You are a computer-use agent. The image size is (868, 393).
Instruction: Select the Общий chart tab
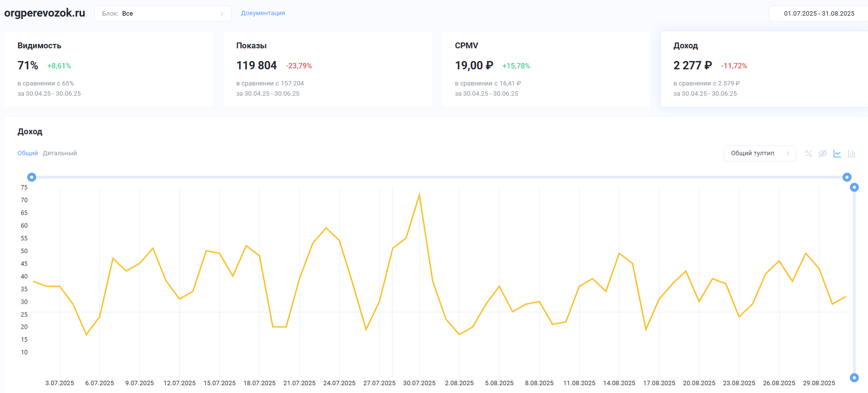coord(27,153)
